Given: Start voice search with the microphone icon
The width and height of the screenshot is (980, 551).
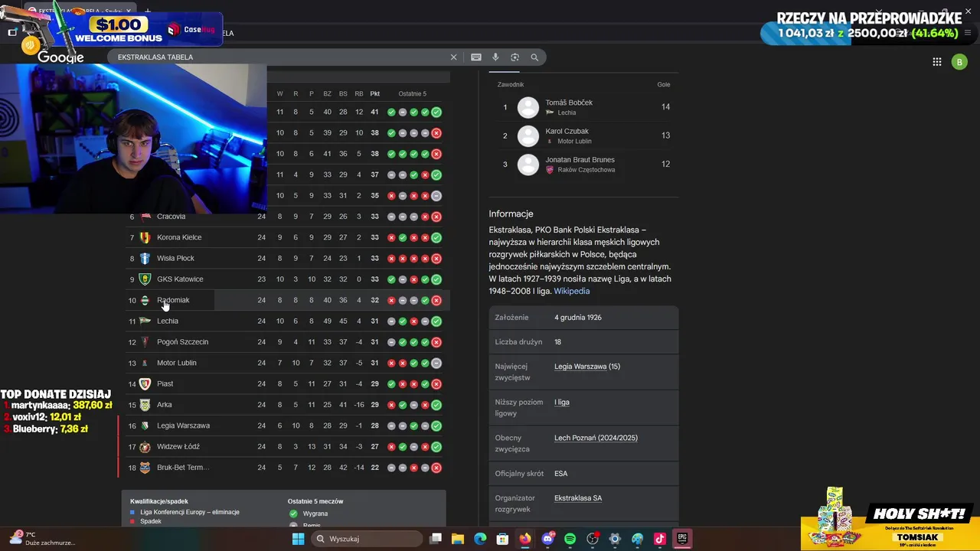Looking at the screenshot, I should tap(495, 57).
